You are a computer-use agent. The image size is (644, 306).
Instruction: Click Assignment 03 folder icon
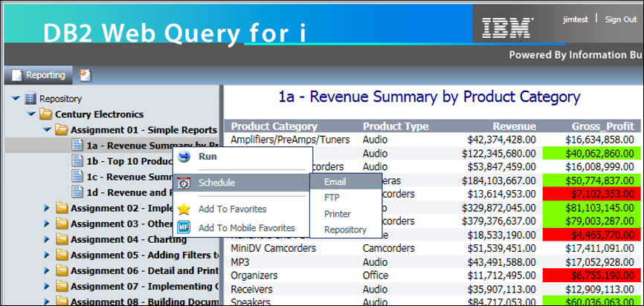61,224
